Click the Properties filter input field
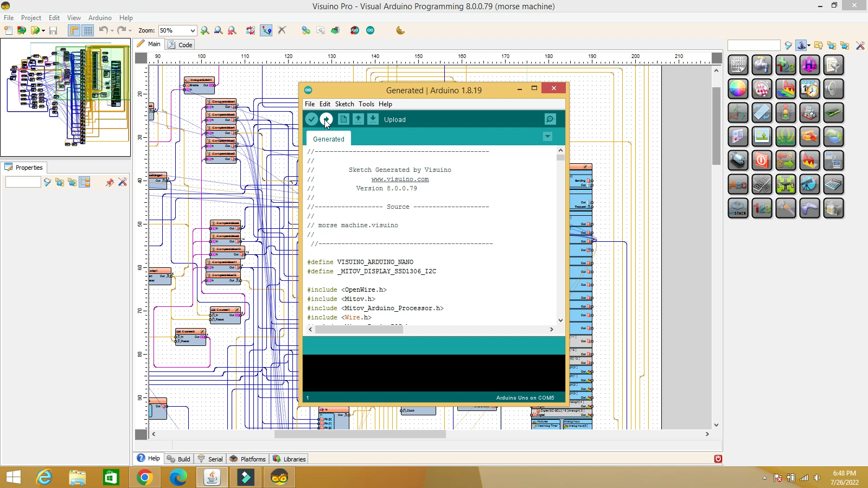The image size is (868, 488). click(x=23, y=182)
